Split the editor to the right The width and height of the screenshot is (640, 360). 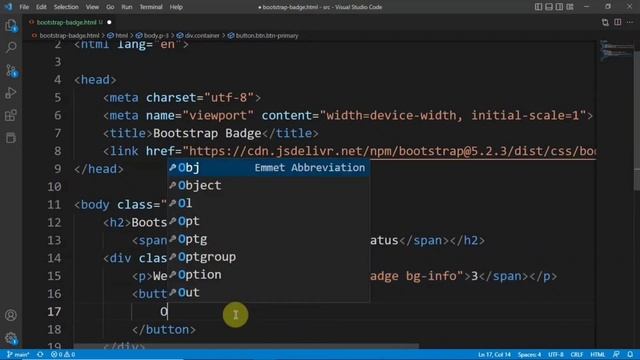[x=618, y=22]
